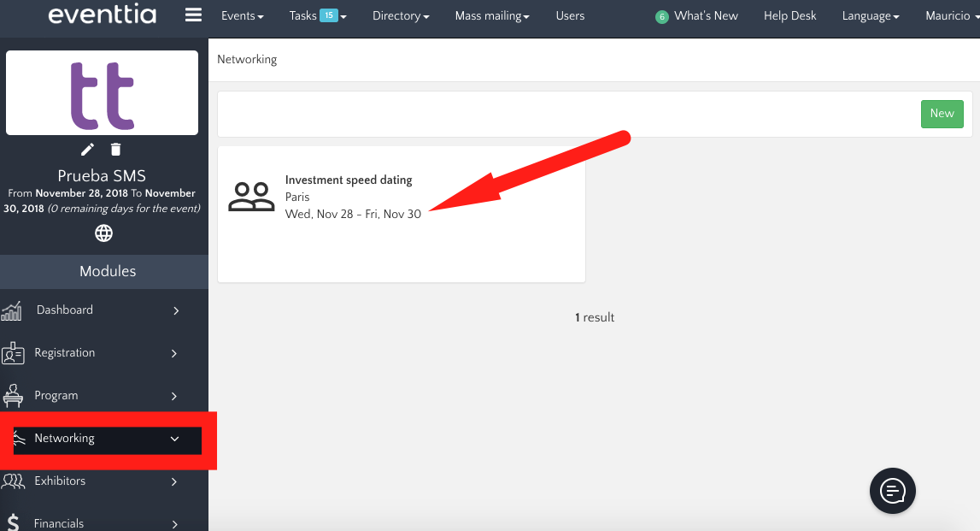Open the globe website icon
This screenshot has height=531, width=980.
(103, 233)
